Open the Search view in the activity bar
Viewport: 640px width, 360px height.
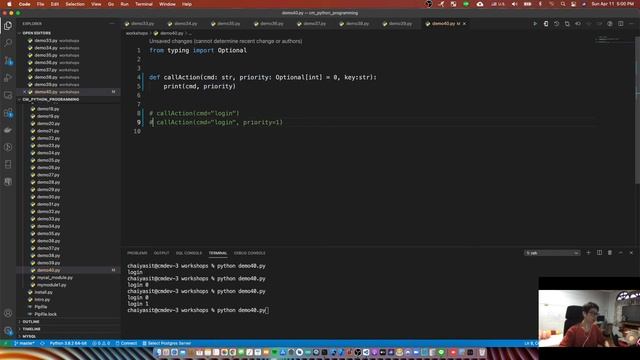coord(8,42)
